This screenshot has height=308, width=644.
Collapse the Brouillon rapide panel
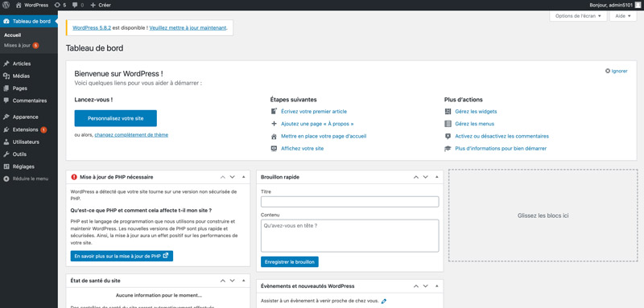(437, 177)
